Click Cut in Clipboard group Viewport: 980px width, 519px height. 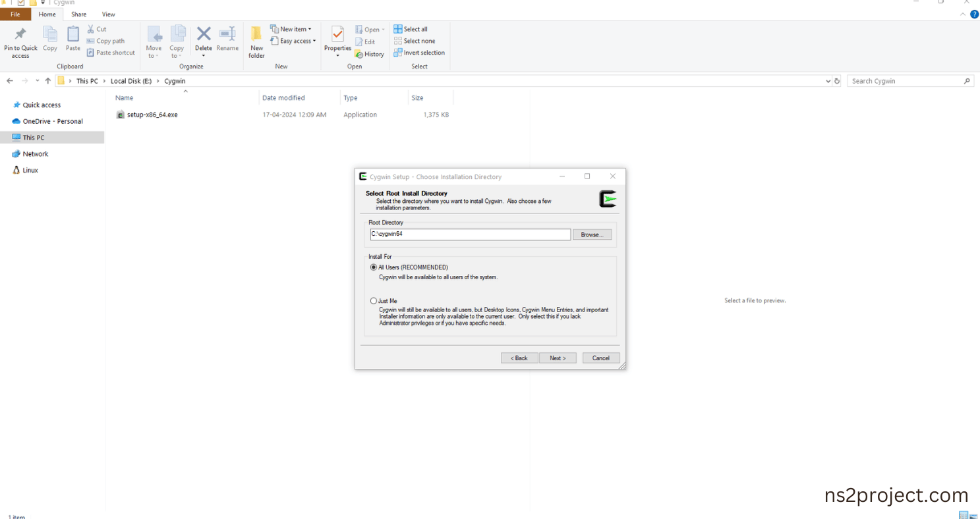pyautogui.click(x=96, y=29)
